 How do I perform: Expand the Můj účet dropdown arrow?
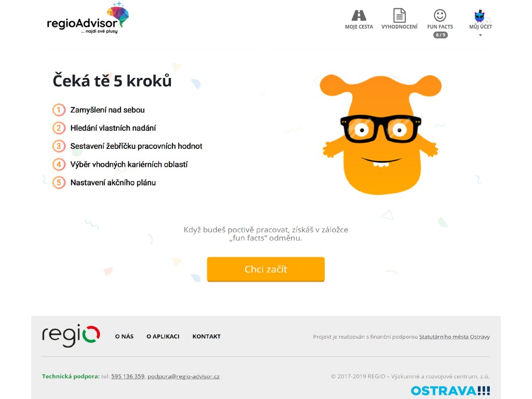pos(480,35)
